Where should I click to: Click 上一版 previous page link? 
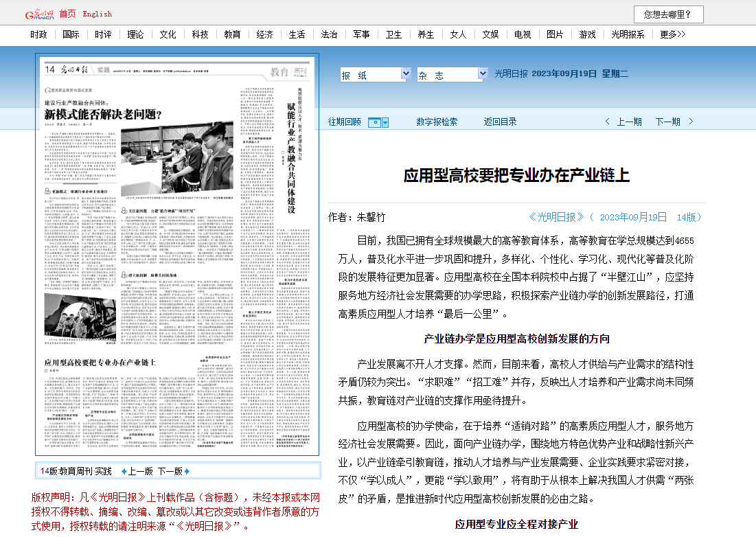click(x=140, y=472)
